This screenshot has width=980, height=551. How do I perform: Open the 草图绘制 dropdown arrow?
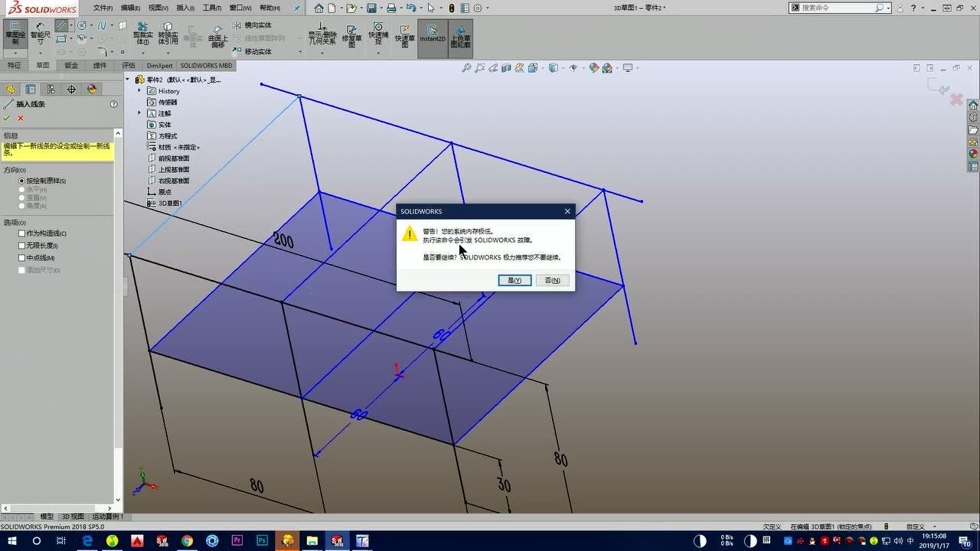(15, 53)
